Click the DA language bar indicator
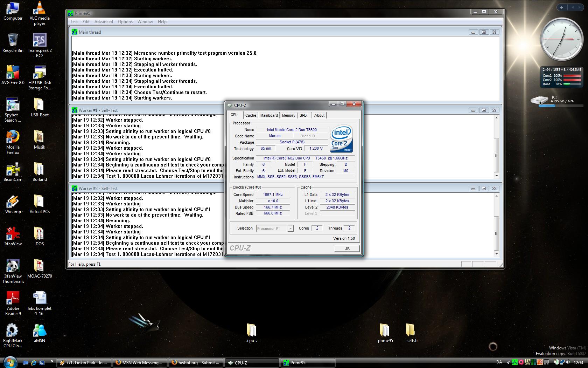Image resolution: width=588 pixels, height=368 pixels. pyautogui.click(x=499, y=362)
